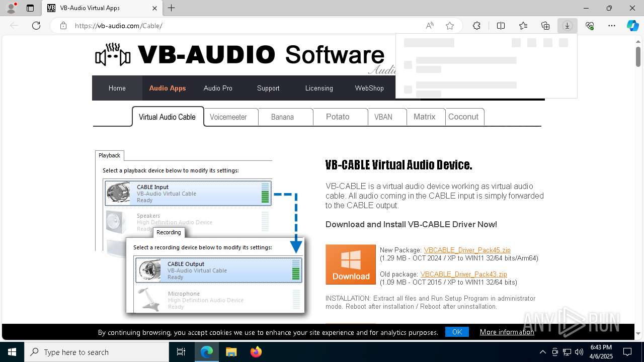This screenshot has width=644, height=362.
Task: Switch to Matrix tab
Action: point(426,117)
